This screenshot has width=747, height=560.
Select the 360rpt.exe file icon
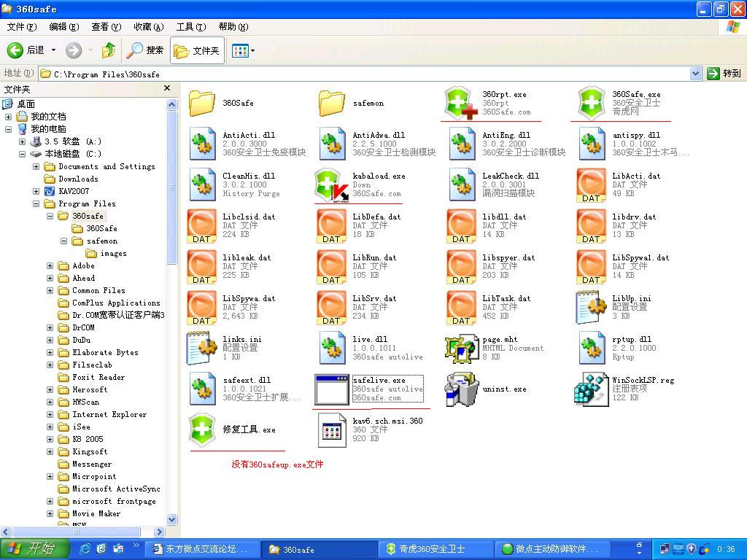point(461,103)
